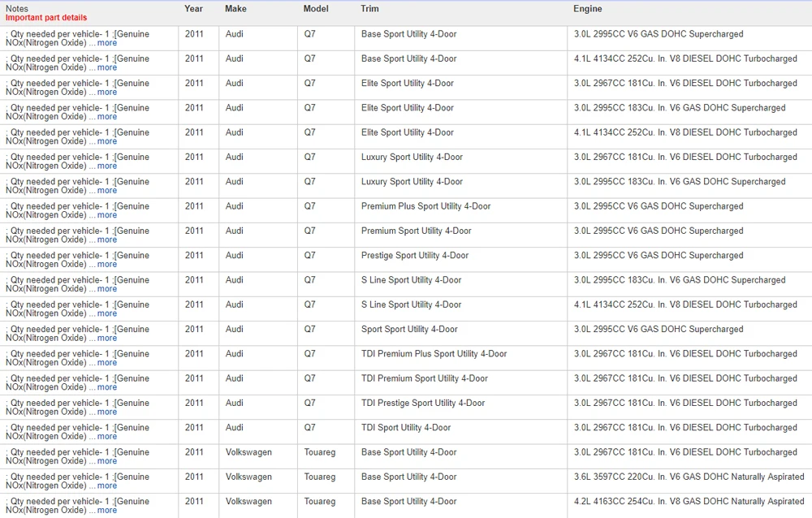
Task: Click 'Audi' in the Prestige Sport Utility row
Action: (234, 256)
